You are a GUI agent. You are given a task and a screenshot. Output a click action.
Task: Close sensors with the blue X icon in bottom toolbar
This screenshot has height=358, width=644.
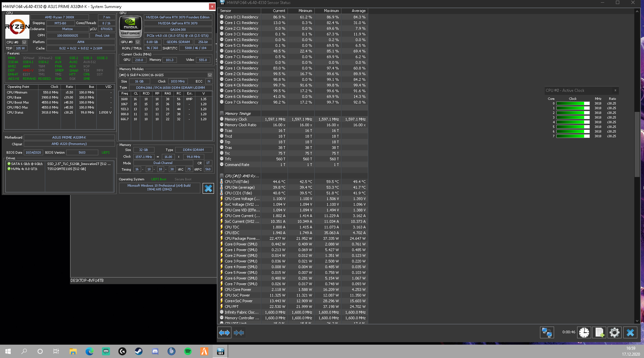pyautogui.click(x=630, y=333)
